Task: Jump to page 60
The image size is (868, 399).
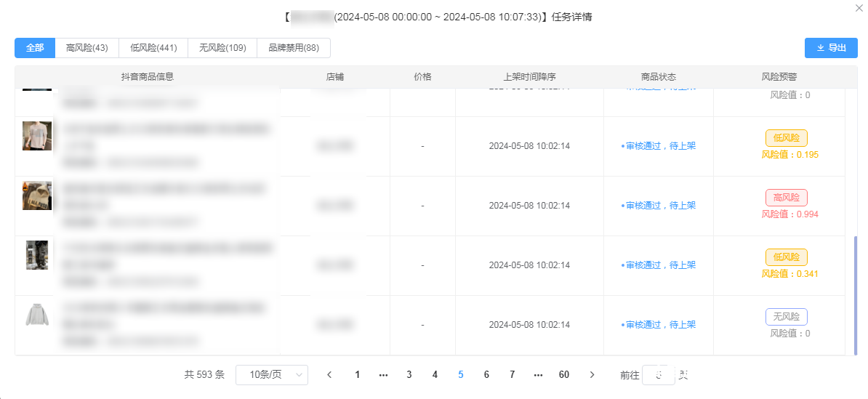Action: click(564, 375)
